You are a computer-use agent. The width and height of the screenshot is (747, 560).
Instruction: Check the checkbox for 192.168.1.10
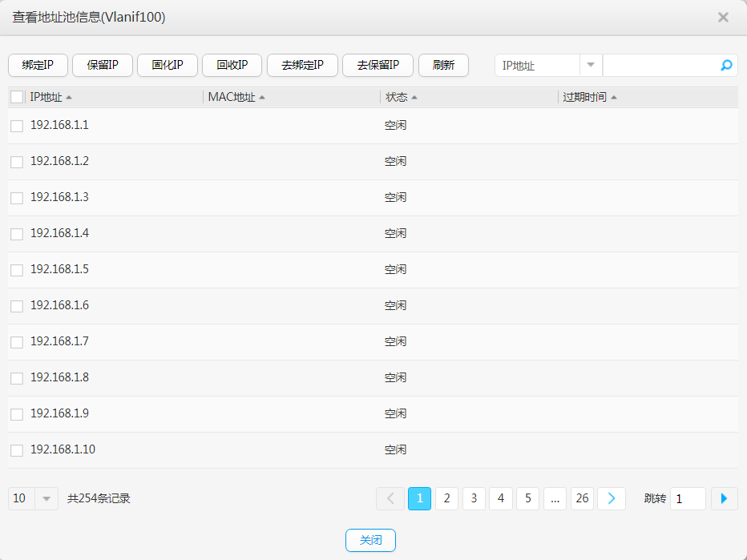point(16,449)
